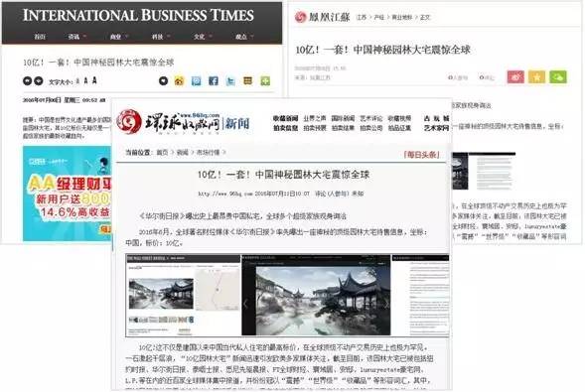Expand the 商业 dropdown arrow in IBT nav

click(127, 36)
